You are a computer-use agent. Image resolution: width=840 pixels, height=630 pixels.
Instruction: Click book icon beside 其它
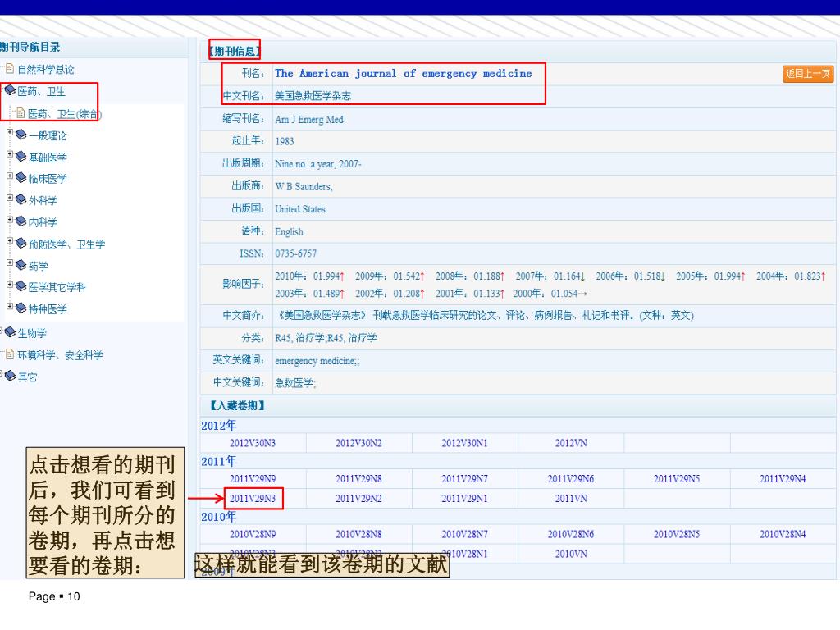[10, 376]
